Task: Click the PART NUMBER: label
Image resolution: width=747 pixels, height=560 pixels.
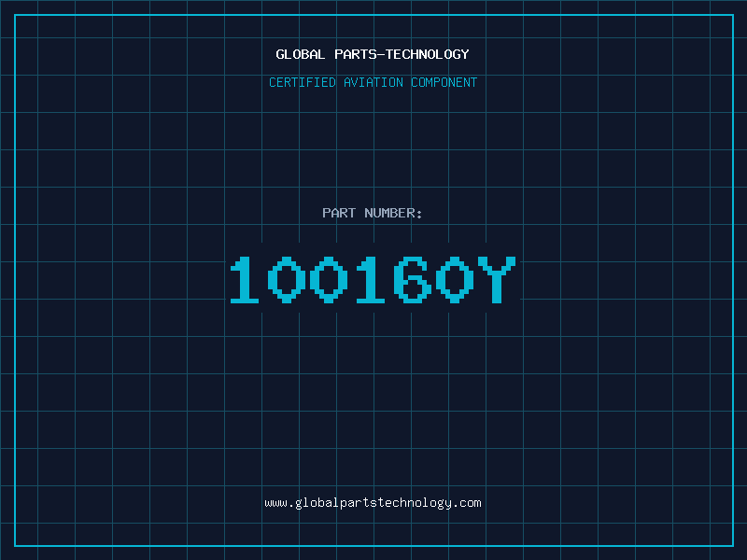Action: point(373,213)
